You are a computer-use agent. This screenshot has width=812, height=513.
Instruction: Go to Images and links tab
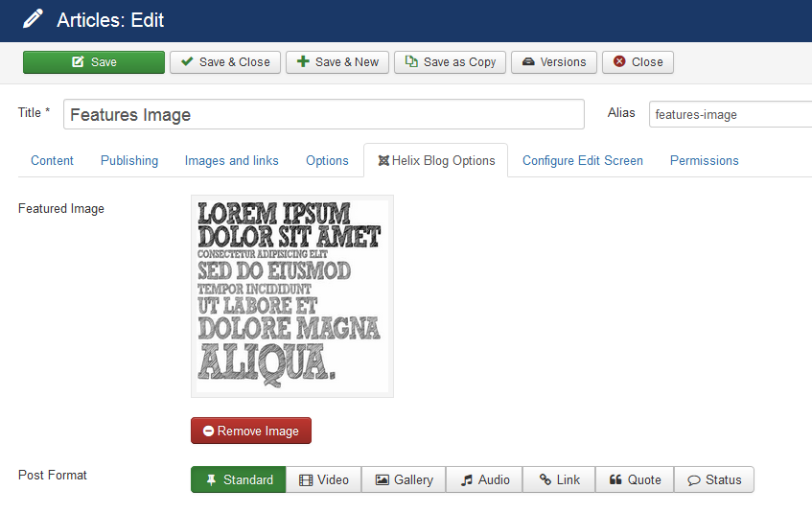coord(232,161)
